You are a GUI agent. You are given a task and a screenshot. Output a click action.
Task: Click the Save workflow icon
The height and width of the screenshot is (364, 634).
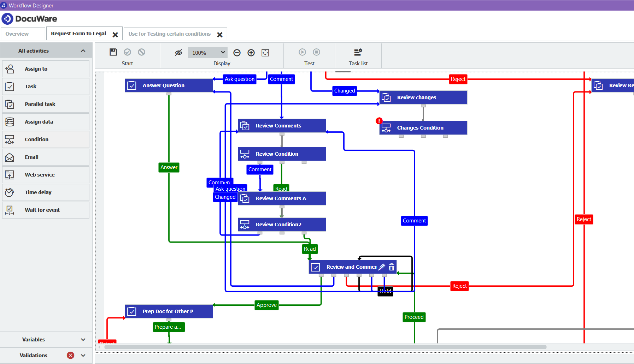tap(113, 52)
